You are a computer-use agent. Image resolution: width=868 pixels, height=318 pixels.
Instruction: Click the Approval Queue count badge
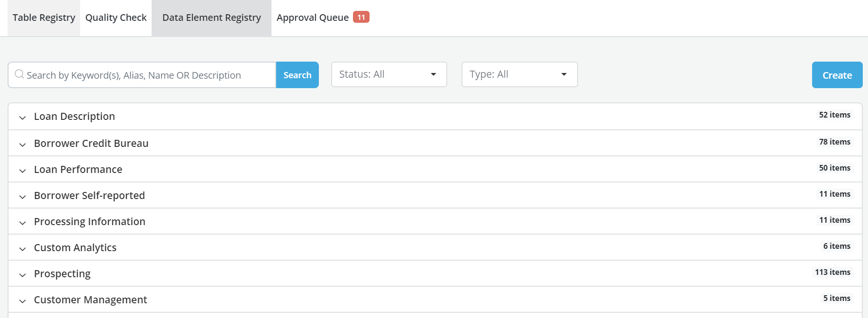point(361,17)
